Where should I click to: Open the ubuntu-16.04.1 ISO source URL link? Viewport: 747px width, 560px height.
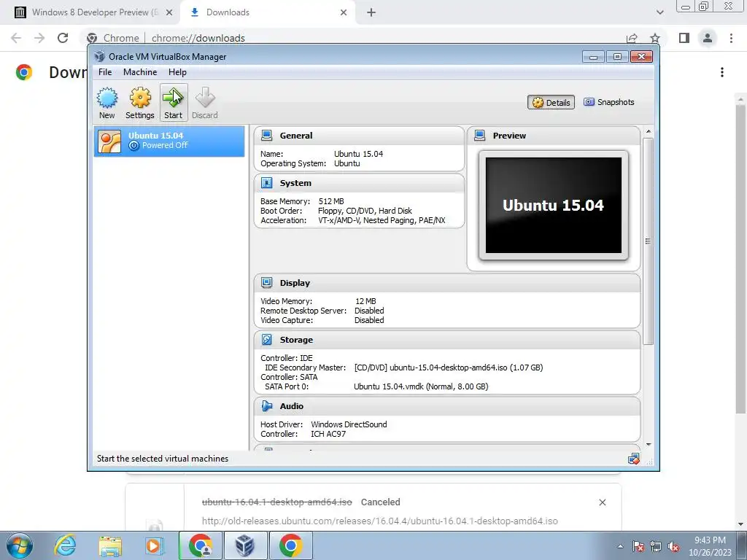pyautogui.click(x=379, y=521)
